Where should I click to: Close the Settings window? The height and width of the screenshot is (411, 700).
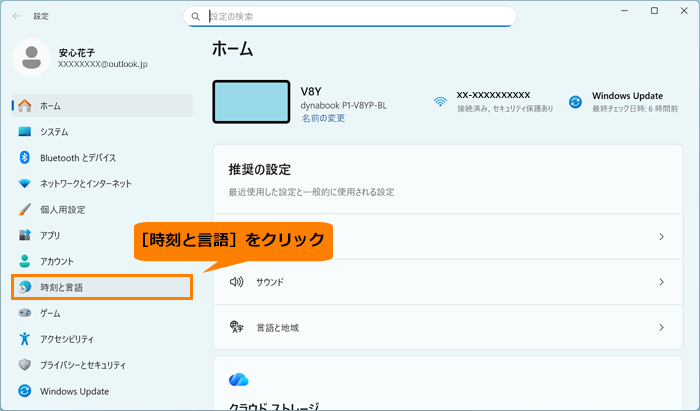point(684,11)
